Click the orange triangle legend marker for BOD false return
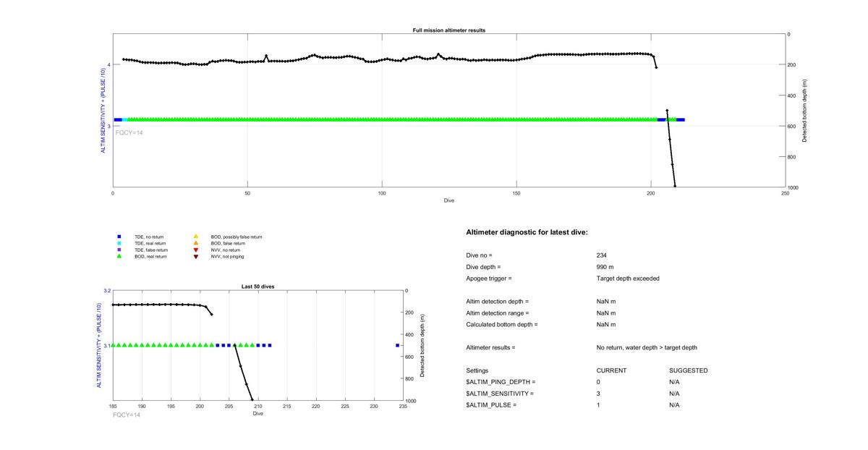Image resolution: width=868 pixels, height=450 pixels. (x=195, y=243)
